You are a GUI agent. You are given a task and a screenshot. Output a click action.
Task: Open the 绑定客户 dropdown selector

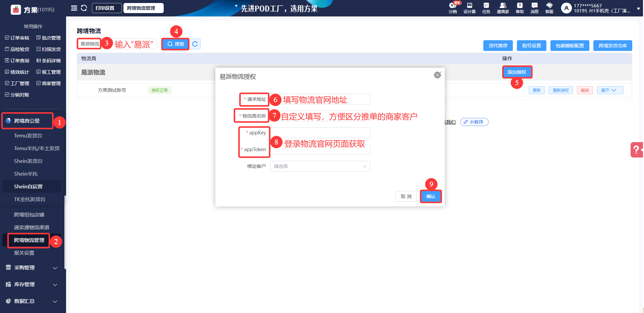pyautogui.click(x=320, y=166)
